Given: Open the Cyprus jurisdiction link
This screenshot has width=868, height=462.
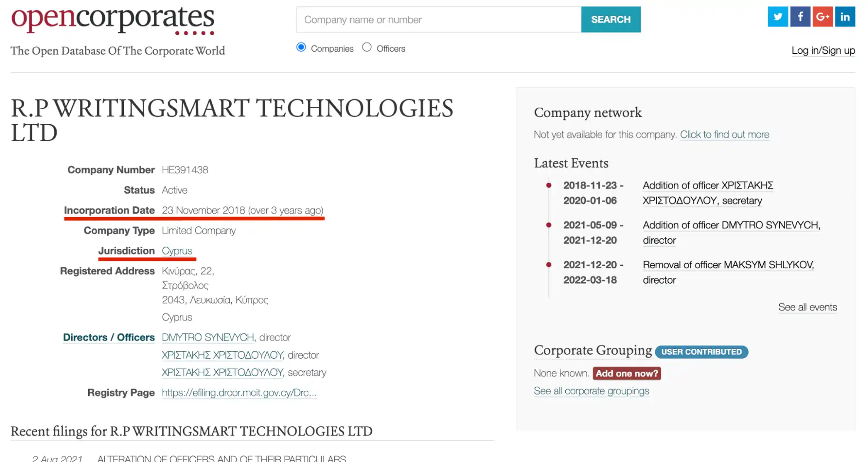Looking at the screenshot, I should [x=177, y=251].
